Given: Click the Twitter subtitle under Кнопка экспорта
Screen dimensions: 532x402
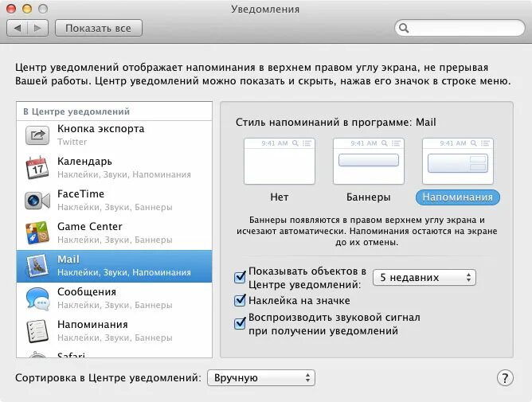Looking at the screenshot, I should (x=72, y=142).
